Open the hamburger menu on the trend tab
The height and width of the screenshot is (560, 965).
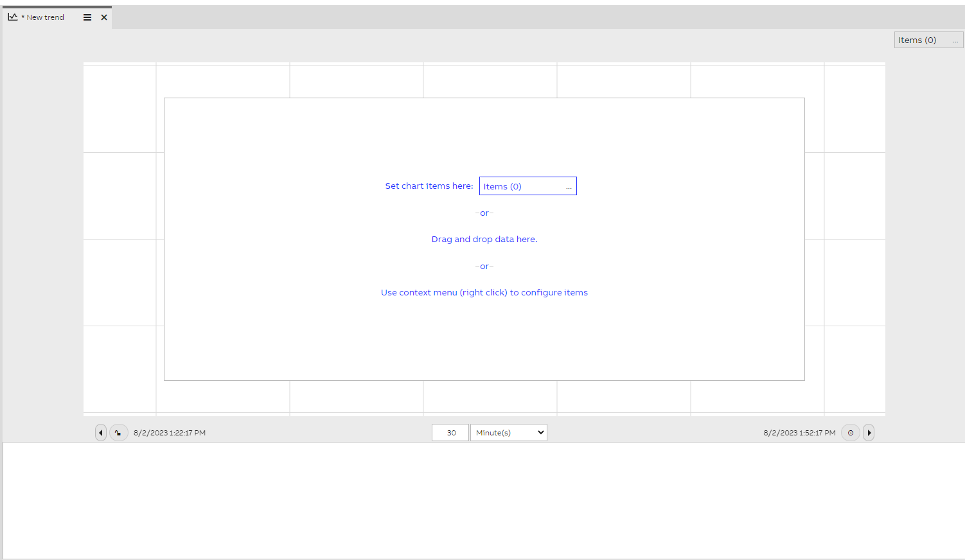[87, 17]
